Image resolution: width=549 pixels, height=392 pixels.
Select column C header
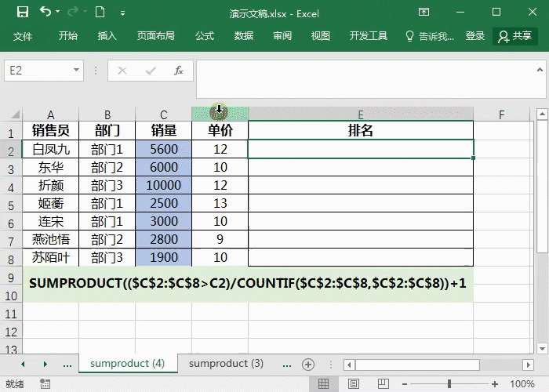point(163,115)
